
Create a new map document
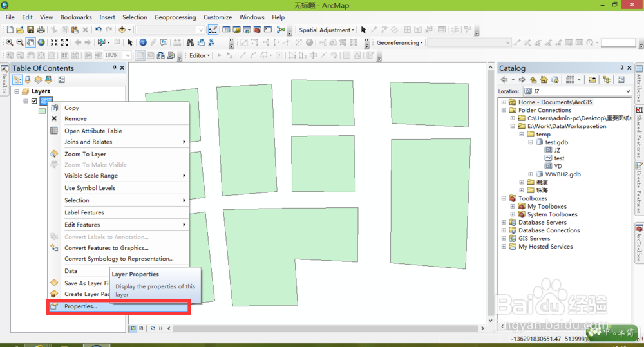pos(10,30)
